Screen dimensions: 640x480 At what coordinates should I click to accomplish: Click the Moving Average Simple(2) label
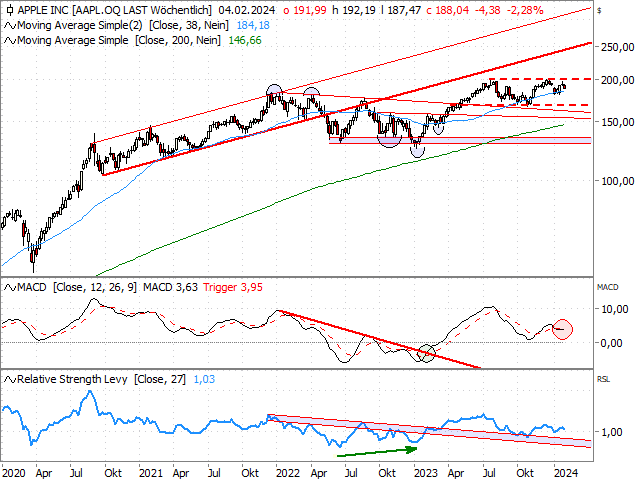(x=80, y=25)
